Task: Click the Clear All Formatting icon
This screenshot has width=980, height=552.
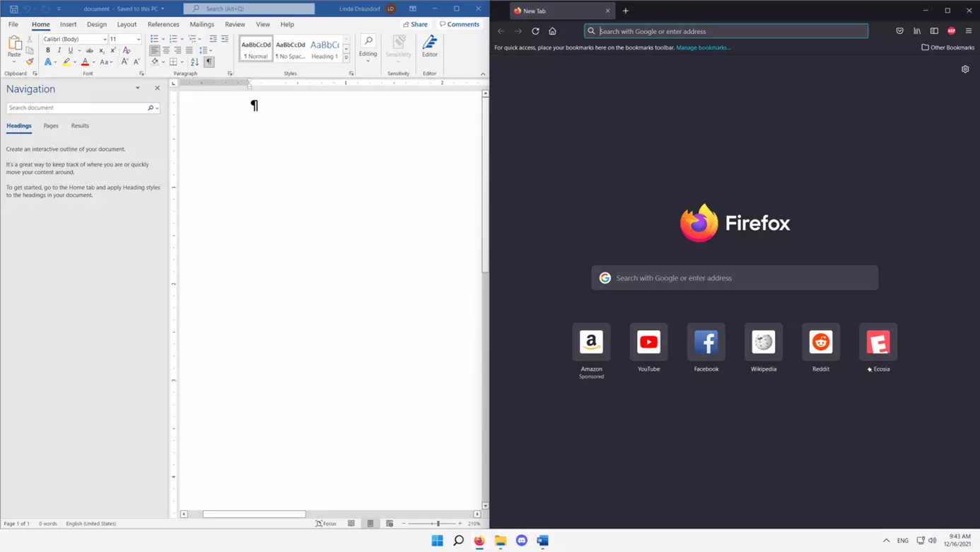Action: pos(127,51)
